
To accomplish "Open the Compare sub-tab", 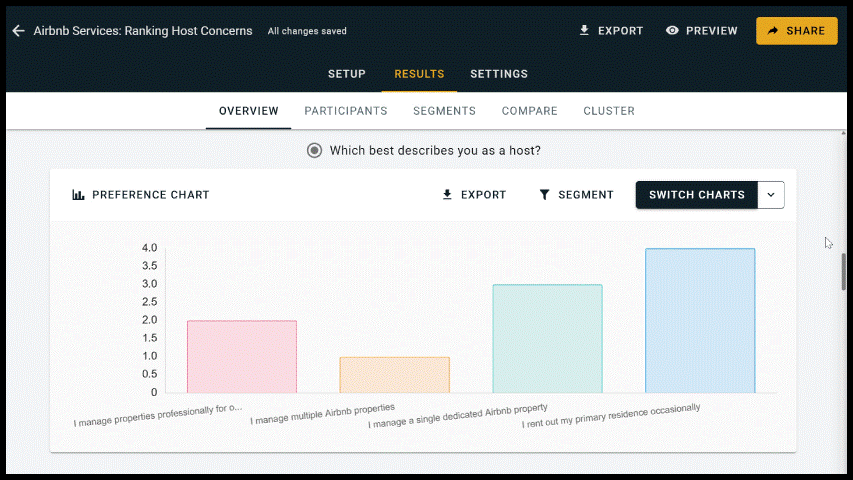I will tap(529, 111).
